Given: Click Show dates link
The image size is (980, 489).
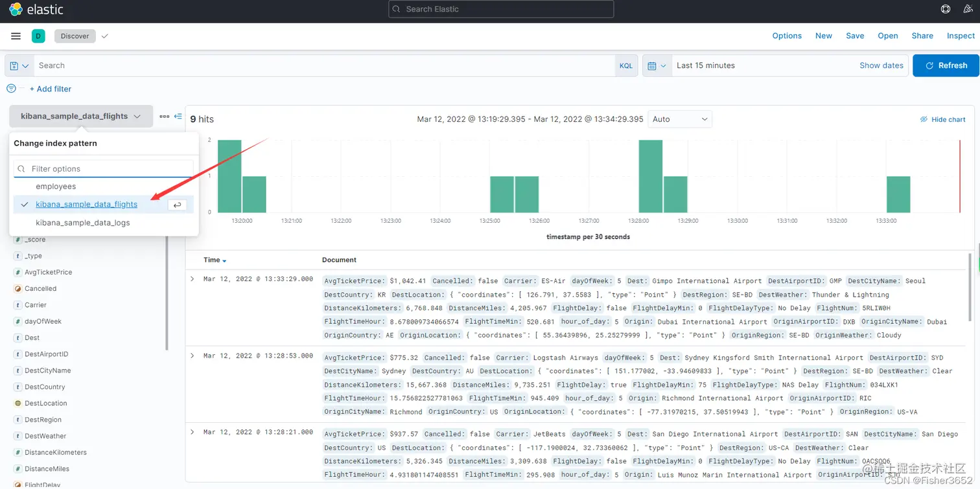Looking at the screenshot, I should (x=881, y=65).
